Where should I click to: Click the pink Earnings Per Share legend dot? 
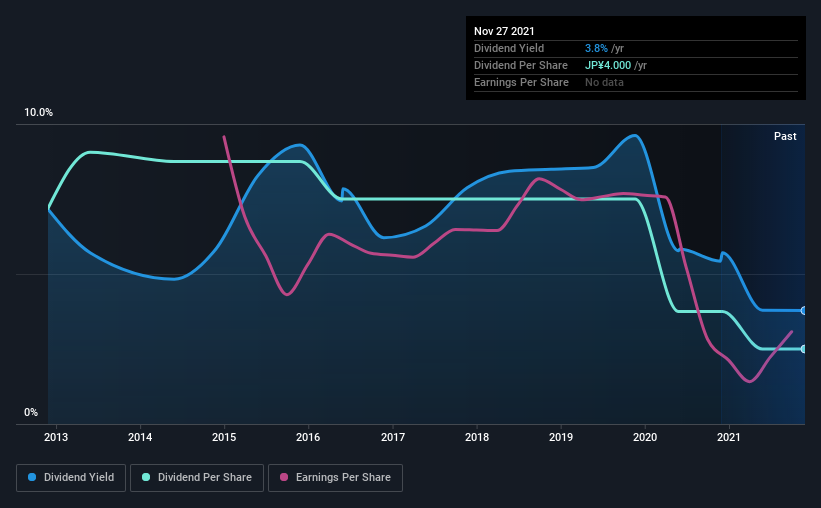tap(284, 477)
